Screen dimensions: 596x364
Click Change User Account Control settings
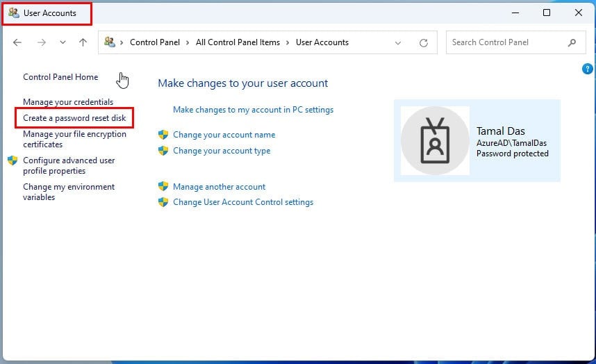point(243,202)
